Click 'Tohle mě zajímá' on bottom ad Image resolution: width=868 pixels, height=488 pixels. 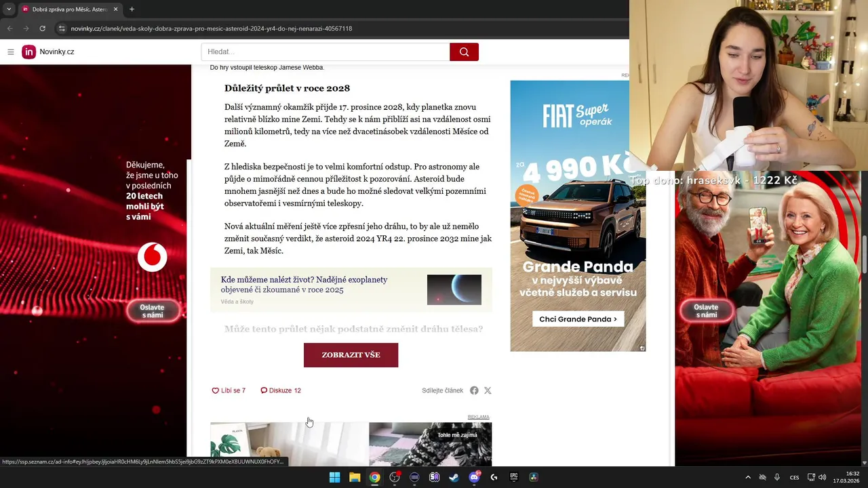(x=457, y=435)
